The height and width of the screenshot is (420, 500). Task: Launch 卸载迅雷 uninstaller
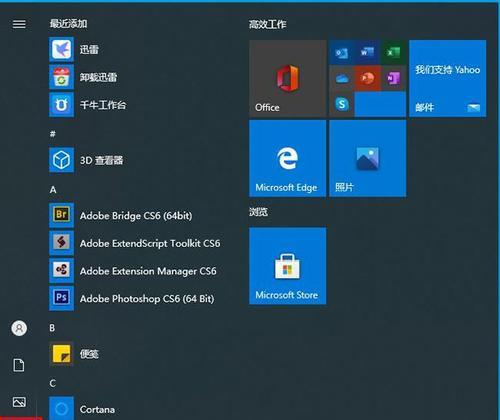[61, 77]
